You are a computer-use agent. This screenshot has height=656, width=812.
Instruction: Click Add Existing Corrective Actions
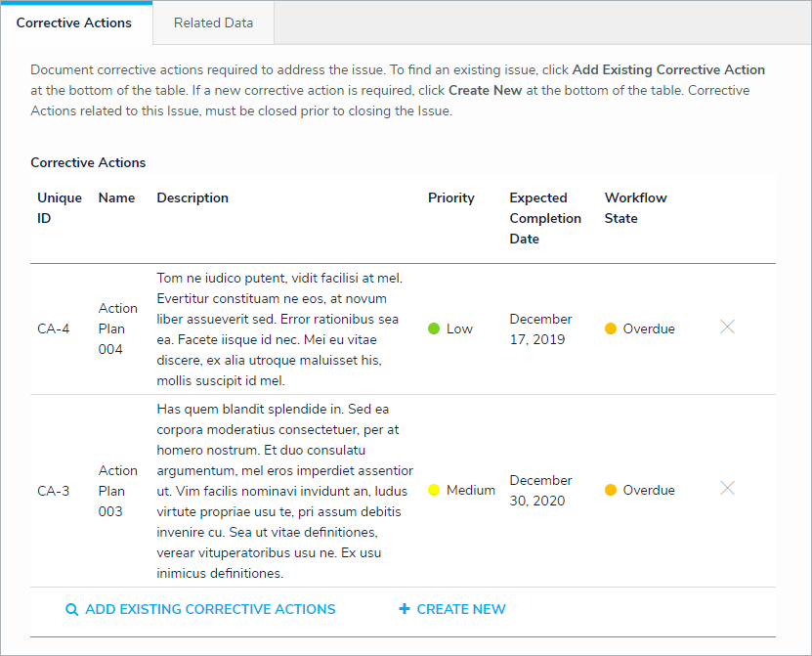click(x=210, y=609)
